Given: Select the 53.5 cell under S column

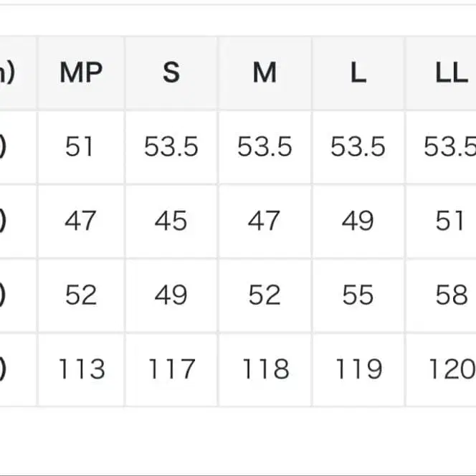Looking at the screenshot, I should tap(171, 147).
